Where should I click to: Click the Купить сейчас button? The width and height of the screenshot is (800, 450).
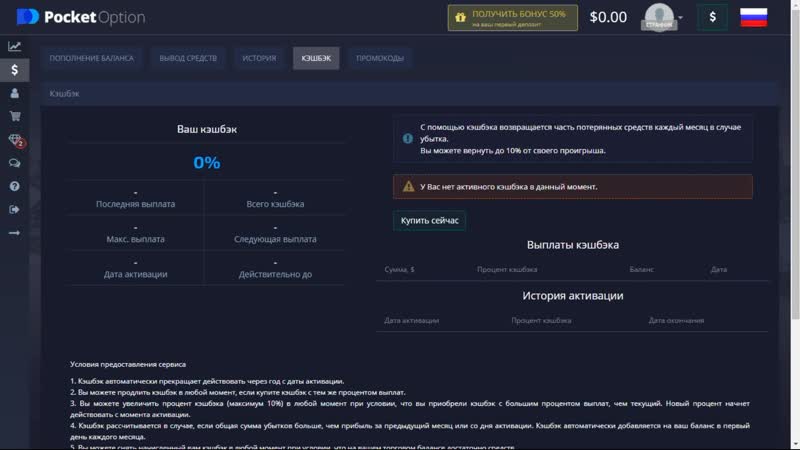coord(429,220)
